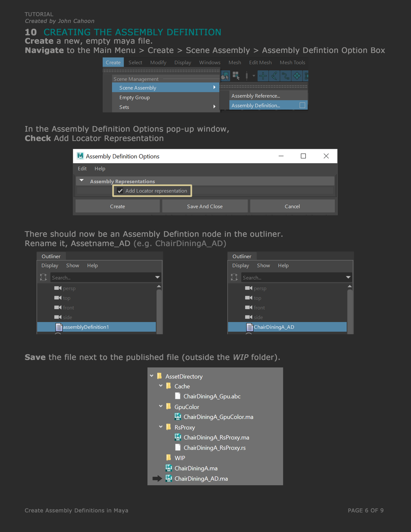The image size is (411, 532).
Task: Click Create button in Assembly Definition Options
Action: pyautogui.click(x=117, y=206)
